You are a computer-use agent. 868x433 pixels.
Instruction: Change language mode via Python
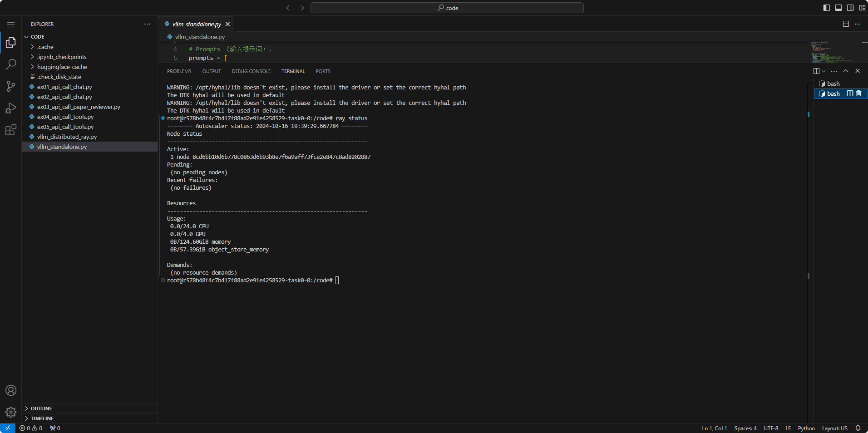[806, 428]
